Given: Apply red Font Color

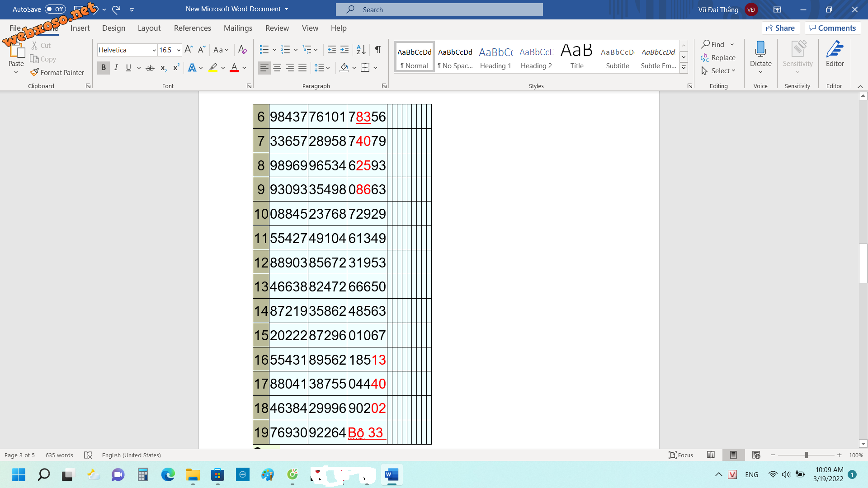Looking at the screenshot, I should tap(234, 68).
